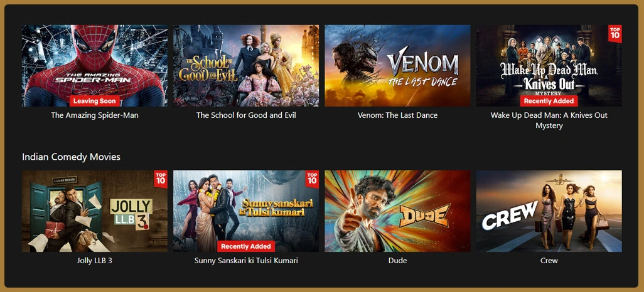Click the Dude title caption
Image resolution: width=644 pixels, height=292 pixels.
[397, 261]
